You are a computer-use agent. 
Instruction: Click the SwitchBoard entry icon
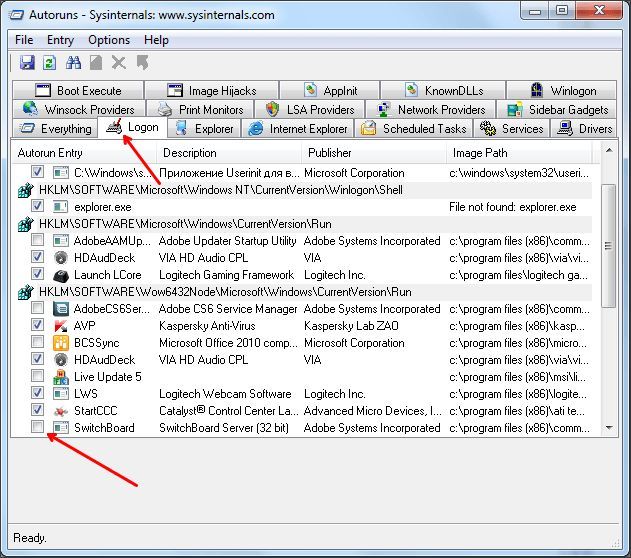tap(61, 428)
